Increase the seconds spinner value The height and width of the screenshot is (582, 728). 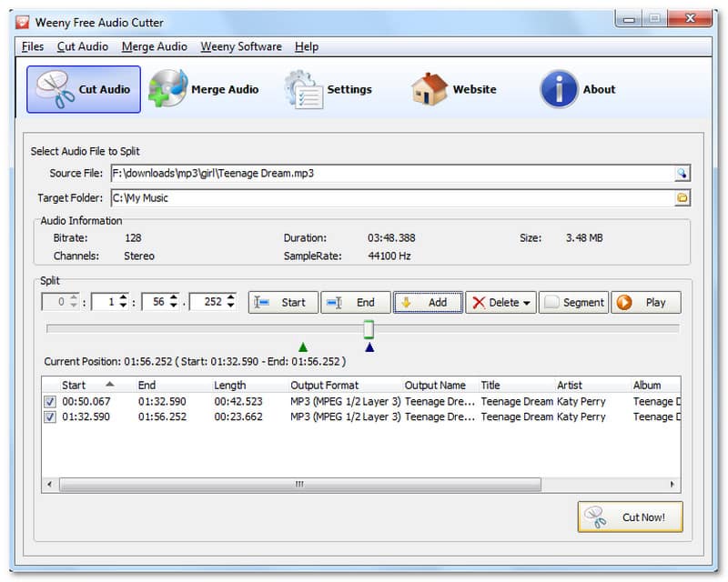click(x=175, y=298)
